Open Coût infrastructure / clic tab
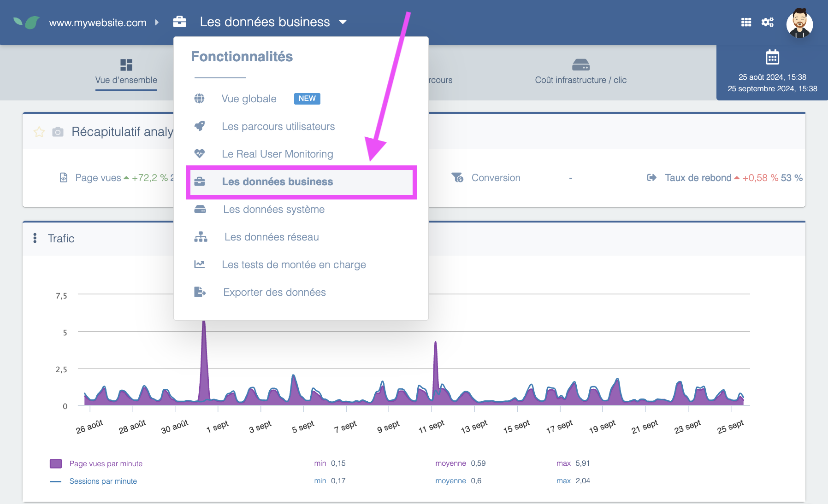828x504 pixels. tap(580, 71)
